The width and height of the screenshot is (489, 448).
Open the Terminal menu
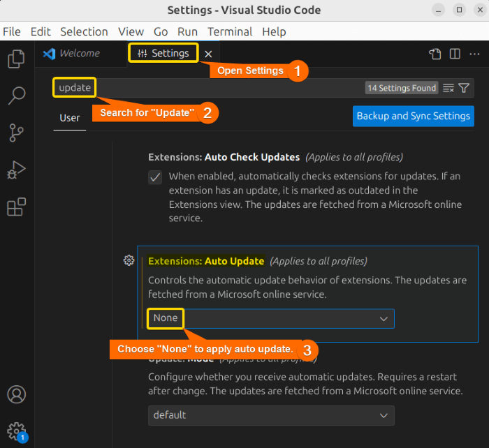tap(230, 32)
